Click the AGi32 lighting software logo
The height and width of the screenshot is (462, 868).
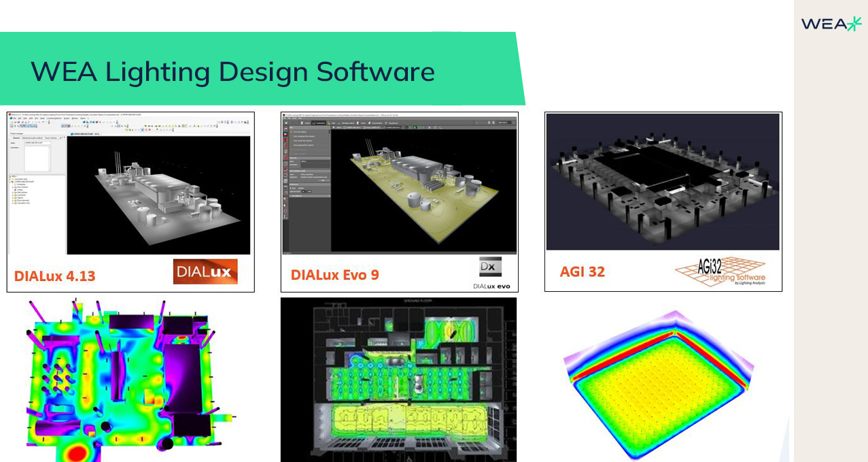pos(721,271)
